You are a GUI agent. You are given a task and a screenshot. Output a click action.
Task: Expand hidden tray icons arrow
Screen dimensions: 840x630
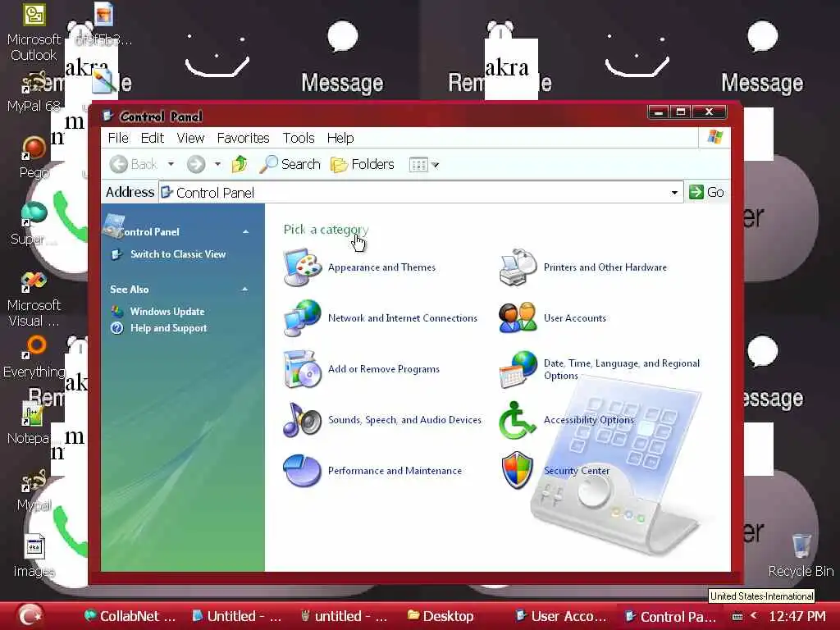tap(754, 615)
